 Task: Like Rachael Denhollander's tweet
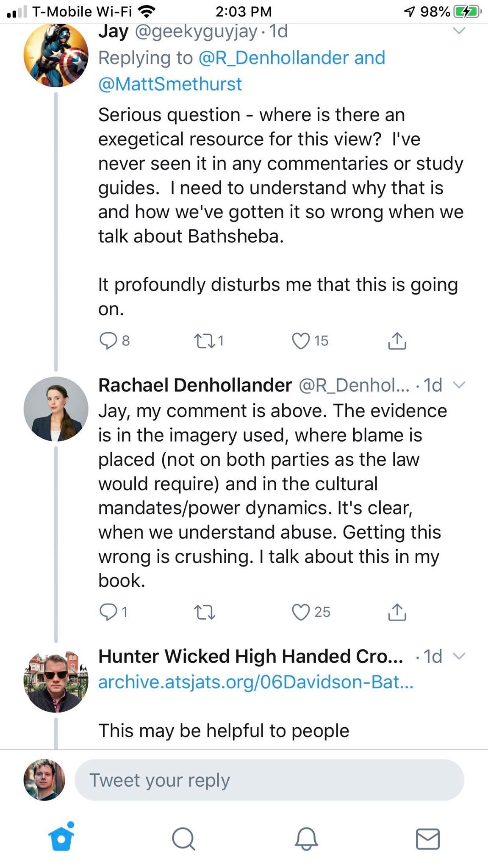[301, 612]
